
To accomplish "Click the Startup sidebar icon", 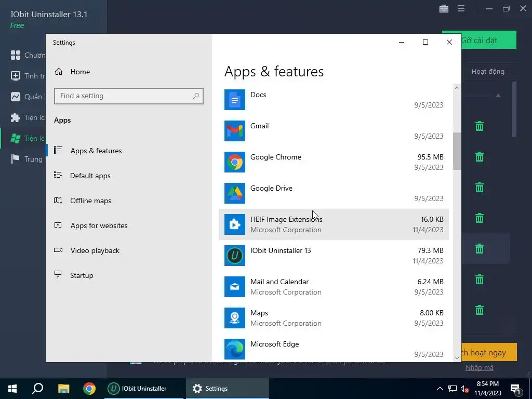I will click(x=58, y=275).
